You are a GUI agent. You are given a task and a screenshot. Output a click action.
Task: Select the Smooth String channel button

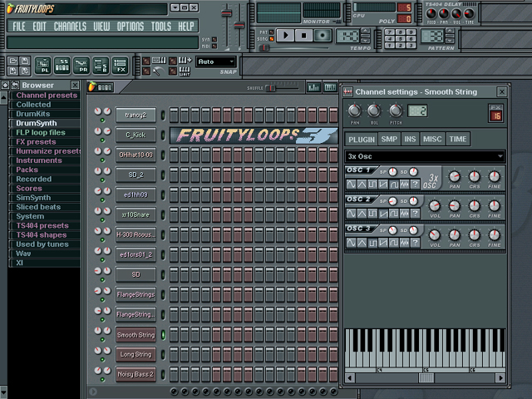(x=135, y=335)
